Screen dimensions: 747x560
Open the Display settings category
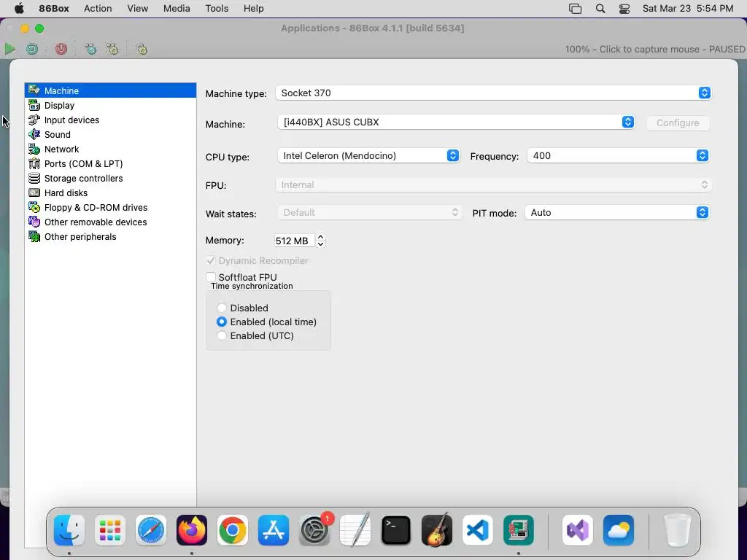click(111, 105)
